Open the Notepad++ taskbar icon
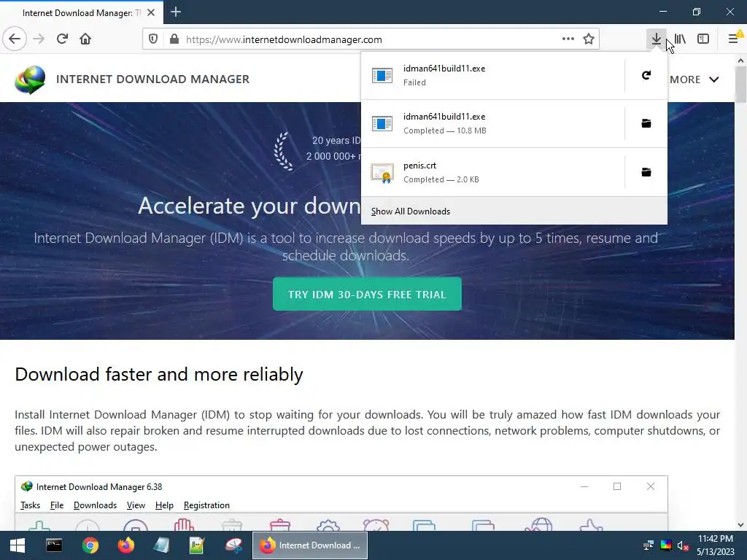Image resolution: width=747 pixels, height=560 pixels. tap(197, 545)
